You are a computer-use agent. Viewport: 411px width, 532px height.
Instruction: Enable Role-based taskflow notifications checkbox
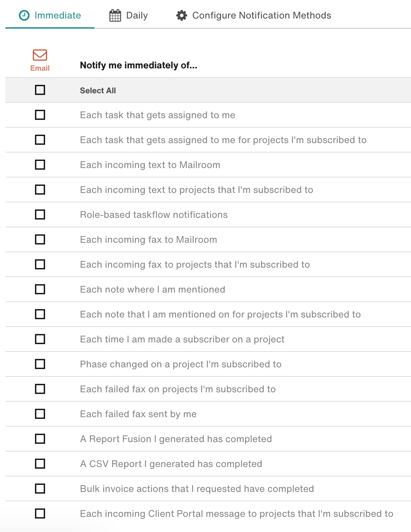point(40,214)
